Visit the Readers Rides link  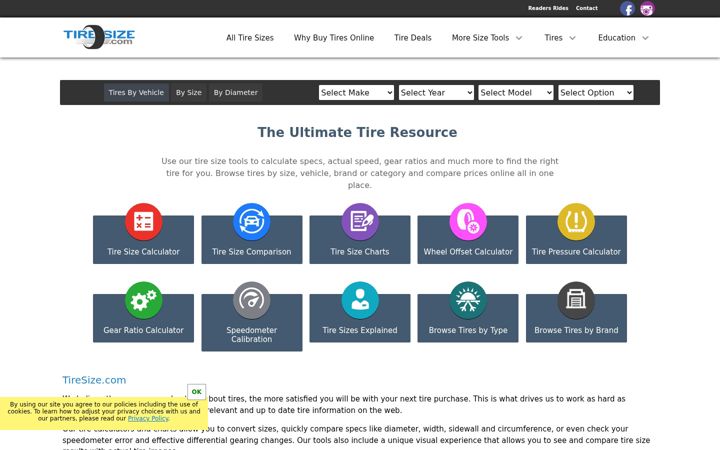tap(548, 8)
